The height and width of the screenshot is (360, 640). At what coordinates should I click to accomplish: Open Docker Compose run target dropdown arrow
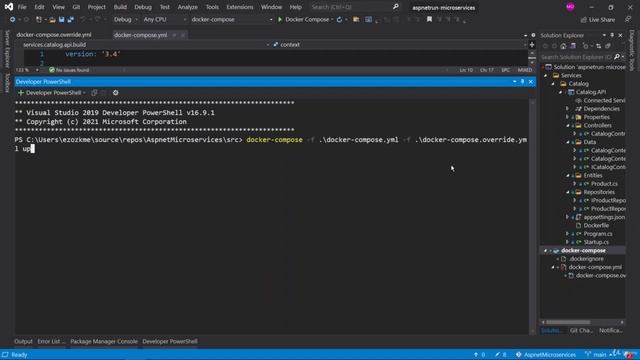coord(332,20)
